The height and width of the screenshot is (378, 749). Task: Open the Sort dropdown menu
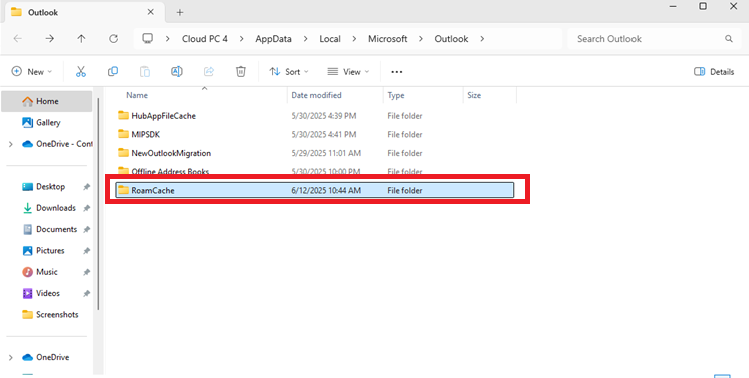289,72
